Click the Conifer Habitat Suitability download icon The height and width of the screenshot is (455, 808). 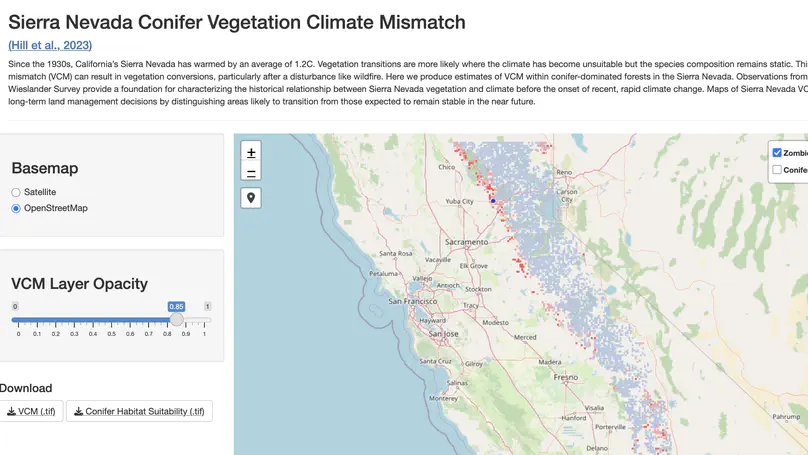(x=78, y=411)
